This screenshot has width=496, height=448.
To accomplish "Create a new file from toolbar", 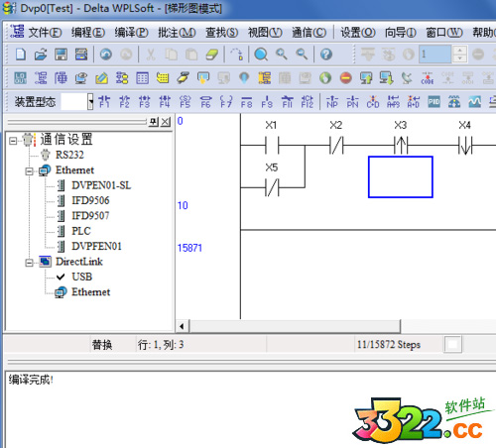I will point(21,55).
